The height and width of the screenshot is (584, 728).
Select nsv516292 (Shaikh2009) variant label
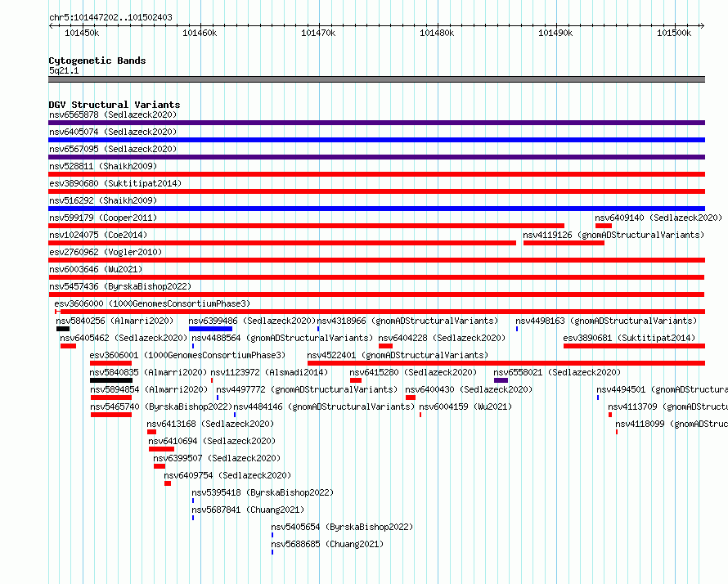click(x=103, y=200)
